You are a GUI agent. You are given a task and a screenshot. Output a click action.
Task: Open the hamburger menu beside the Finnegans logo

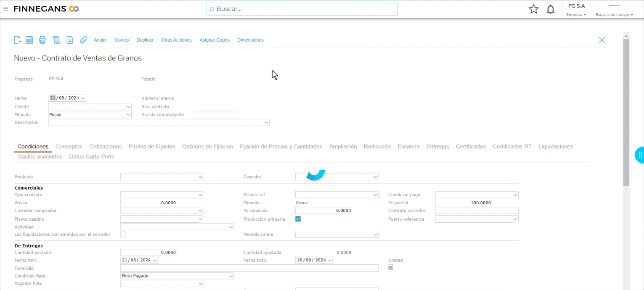tap(6, 9)
